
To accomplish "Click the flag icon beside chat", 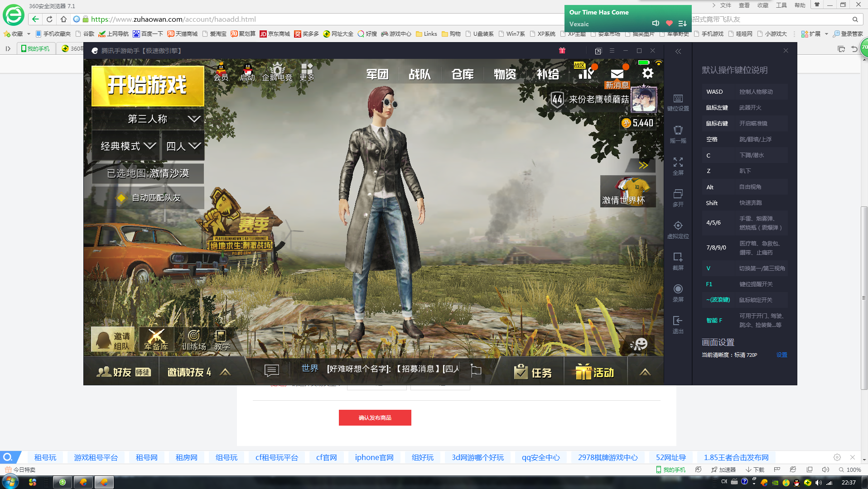I will tap(476, 370).
